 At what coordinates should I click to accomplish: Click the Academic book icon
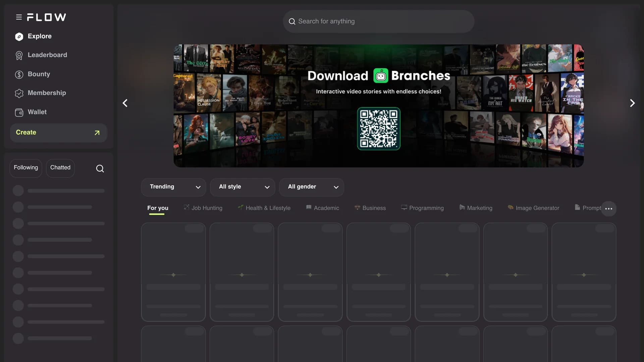coord(309,207)
